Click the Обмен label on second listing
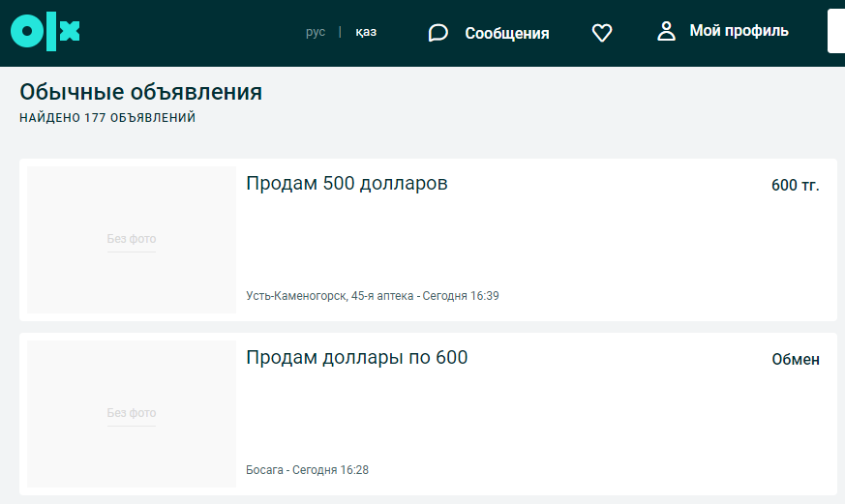The width and height of the screenshot is (845, 504). coord(796,359)
